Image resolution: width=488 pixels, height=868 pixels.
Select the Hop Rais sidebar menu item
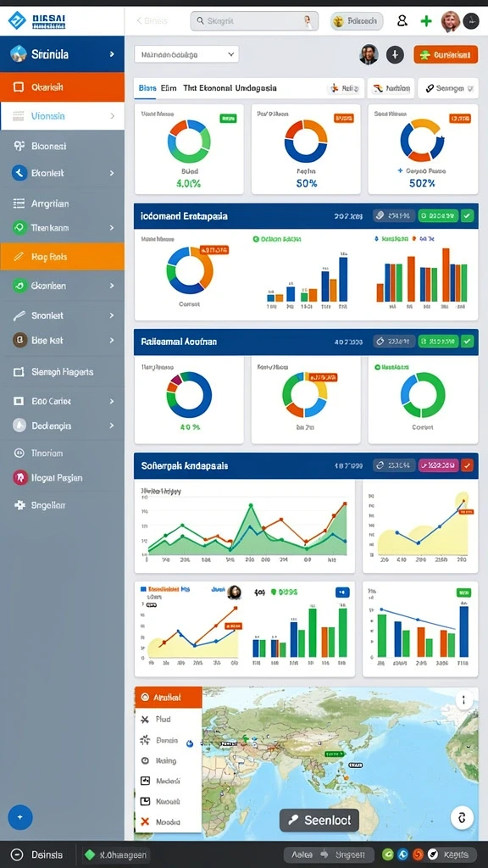coord(62,257)
